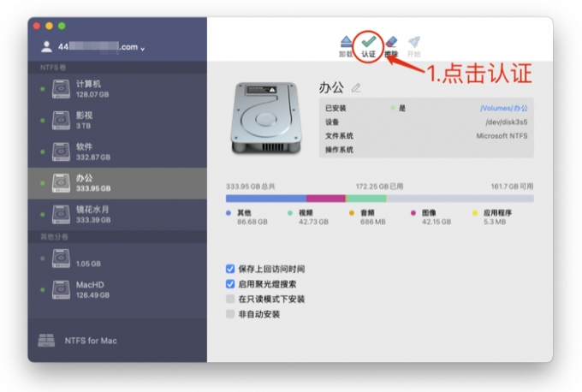Screen dimensions: 582x392
Task: Click the NTFS for Mac logo icon
Action: (x=46, y=341)
